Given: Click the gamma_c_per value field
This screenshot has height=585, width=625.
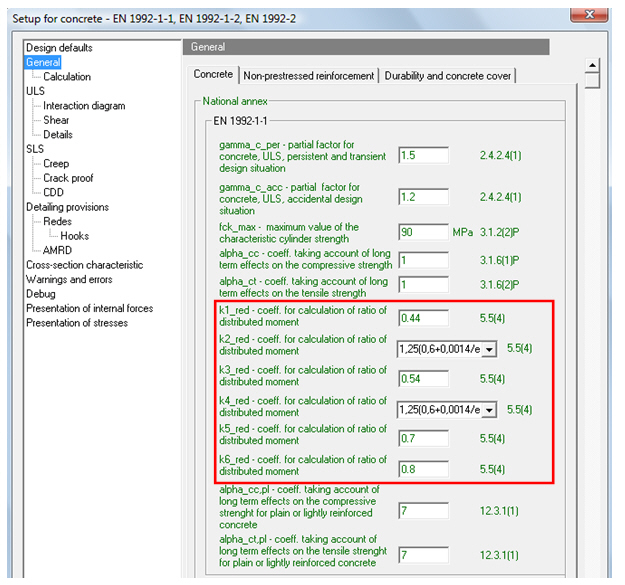Looking at the screenshot, I should coord(421,156).
